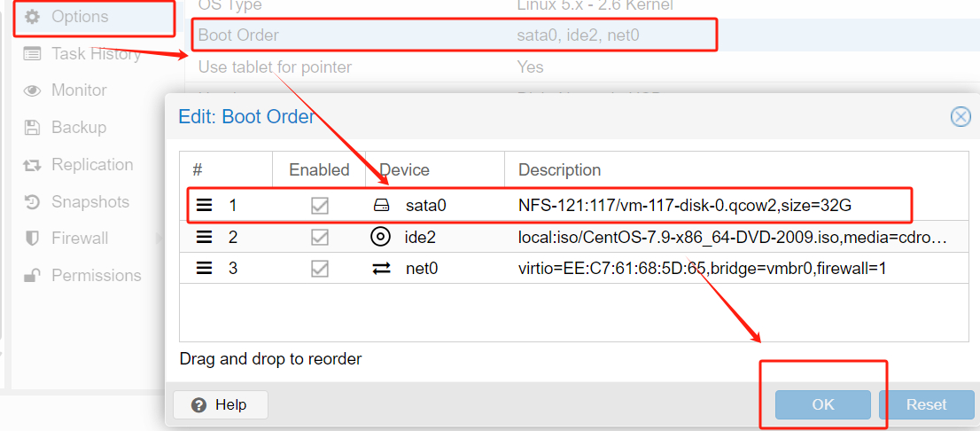Open Firewall section
Viewport: 980px width, 431px height.
80,239
